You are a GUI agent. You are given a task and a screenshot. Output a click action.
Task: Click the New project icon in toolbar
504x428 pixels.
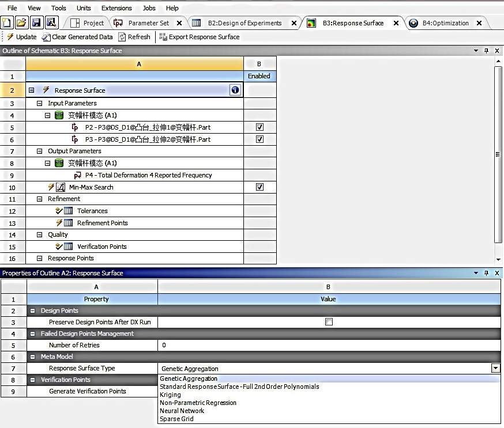click(7, 22)
